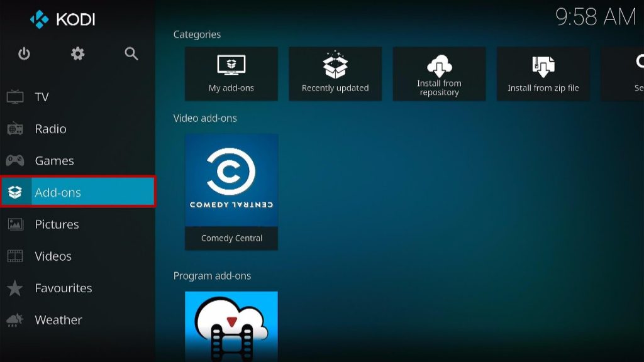Choose Install from repository tile
Viewport: 644px width, 362px height.
tap(439, 74)
